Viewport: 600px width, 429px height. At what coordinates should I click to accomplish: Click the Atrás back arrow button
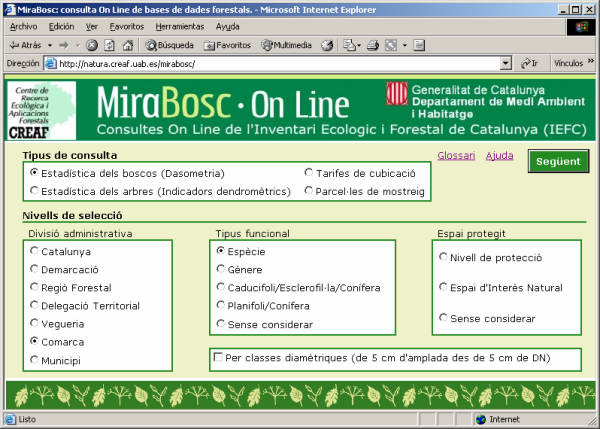pyautogui.click(x=25, y=45)
